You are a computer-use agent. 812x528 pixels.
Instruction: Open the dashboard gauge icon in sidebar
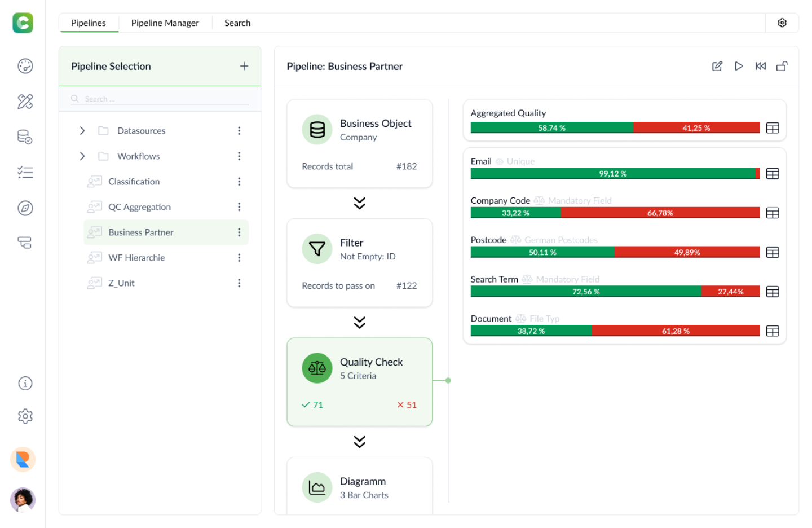coord(25,66)
